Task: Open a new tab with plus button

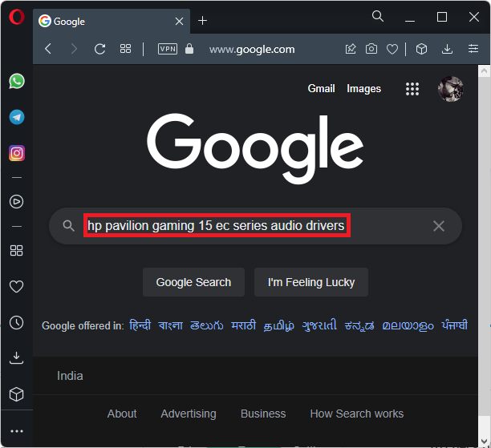Action: coord(202,21)
